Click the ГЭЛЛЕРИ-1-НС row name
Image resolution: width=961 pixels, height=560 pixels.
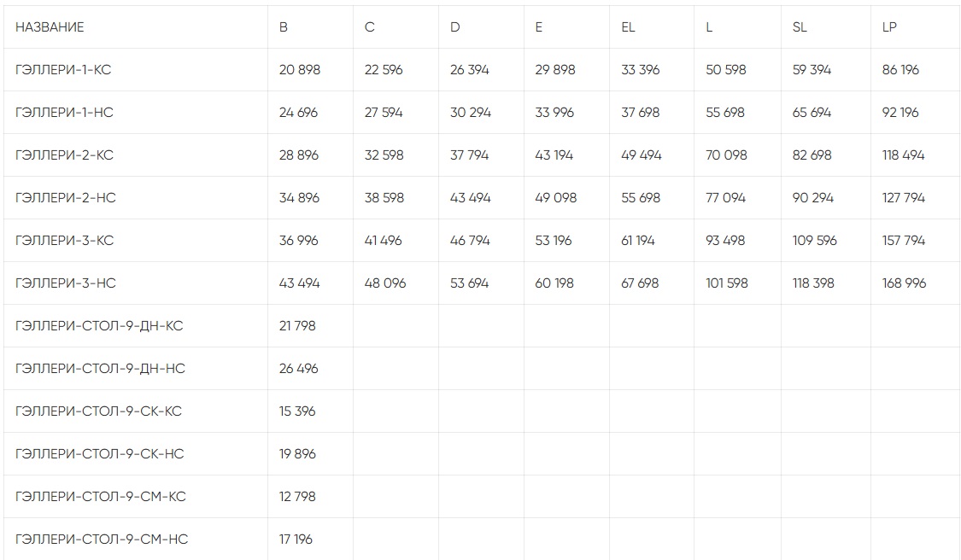click(x=65, y=113)
